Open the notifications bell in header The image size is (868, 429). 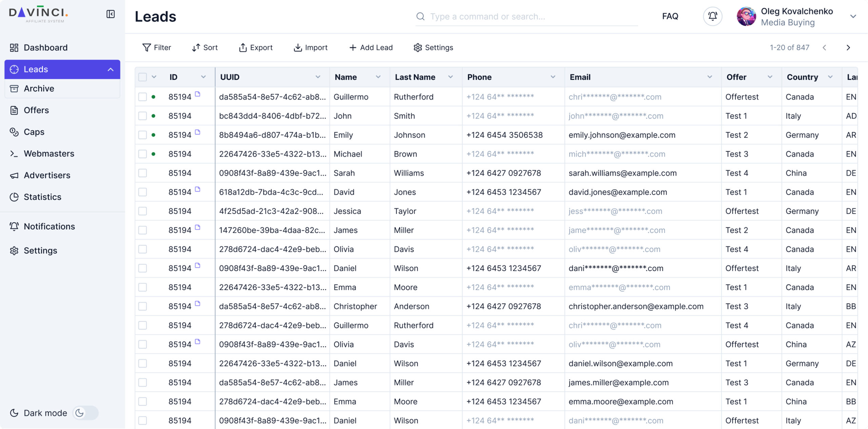pyautogui.click(x=712, y=16)
